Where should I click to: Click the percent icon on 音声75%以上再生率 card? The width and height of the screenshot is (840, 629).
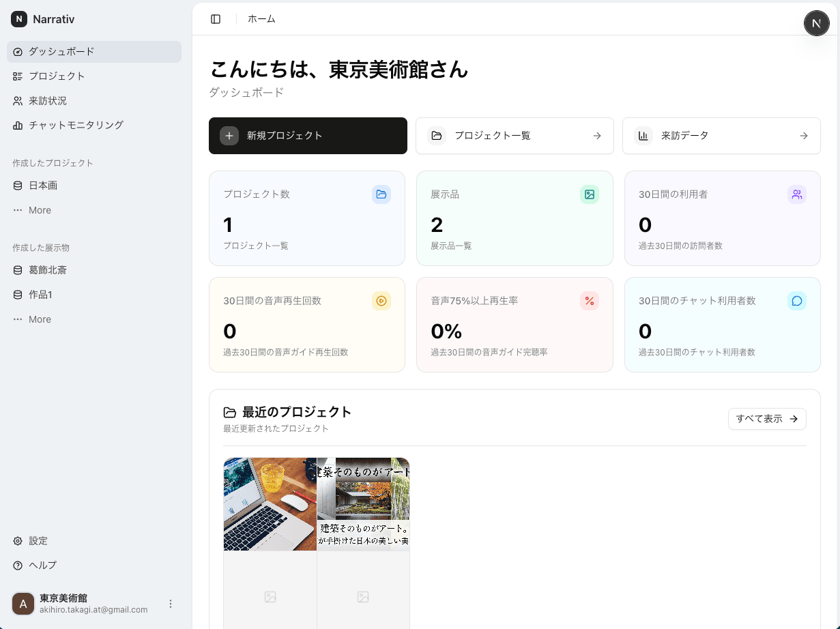click(x=589, y=301)
